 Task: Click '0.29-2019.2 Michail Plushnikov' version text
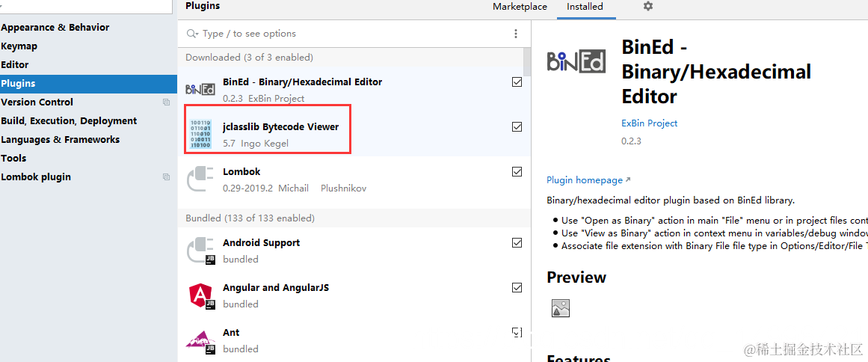[295, 188]
